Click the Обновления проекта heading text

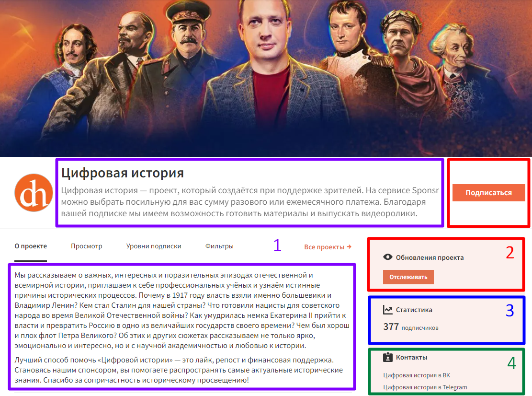tap(430, 257)
